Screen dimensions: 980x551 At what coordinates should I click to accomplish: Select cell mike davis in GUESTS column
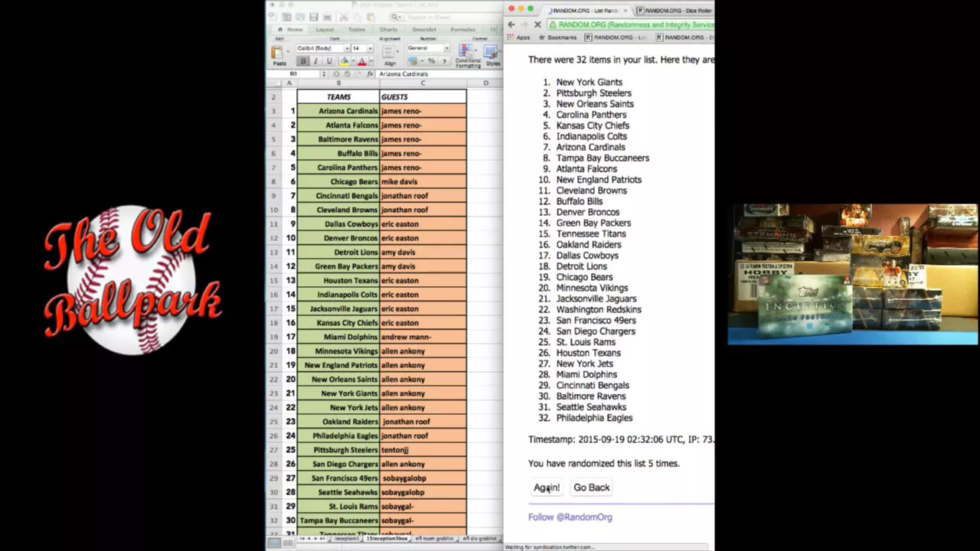coord(423,181)
